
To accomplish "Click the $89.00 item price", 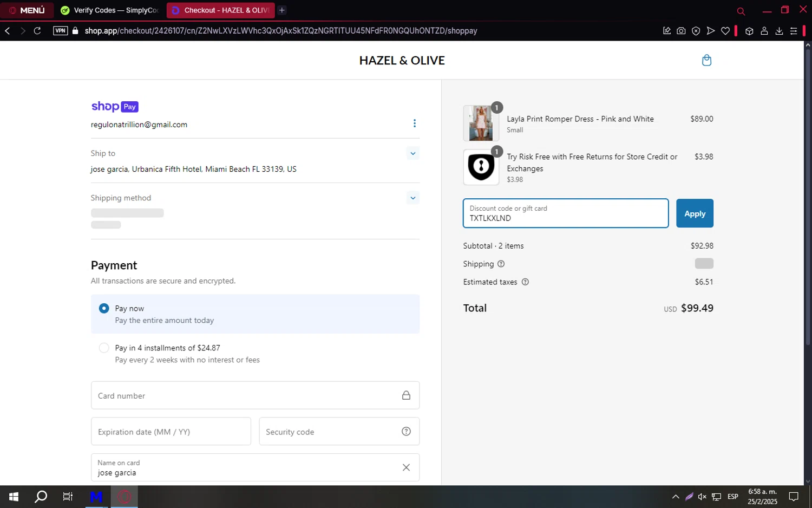I will pyautogui.click(x=702, y=119).
